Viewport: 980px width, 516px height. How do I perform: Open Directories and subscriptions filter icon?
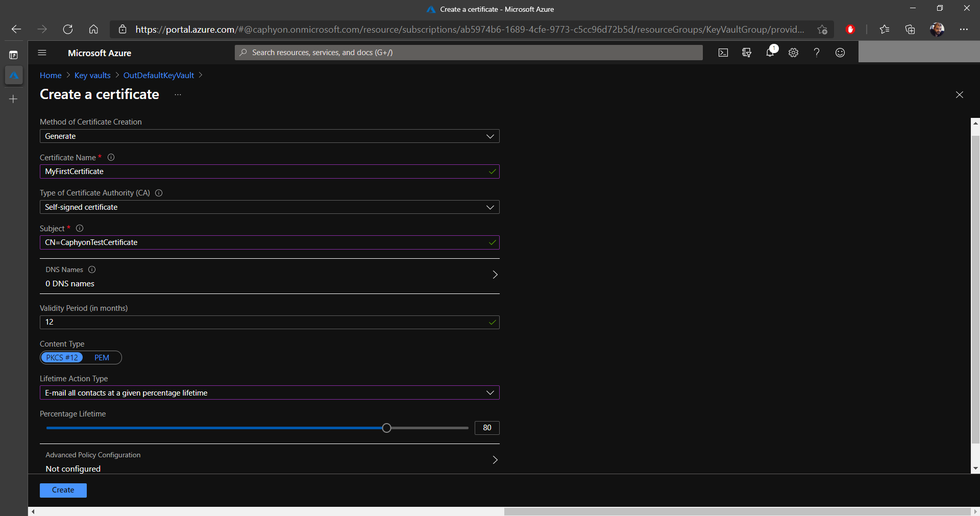click(x=746, y=53)
